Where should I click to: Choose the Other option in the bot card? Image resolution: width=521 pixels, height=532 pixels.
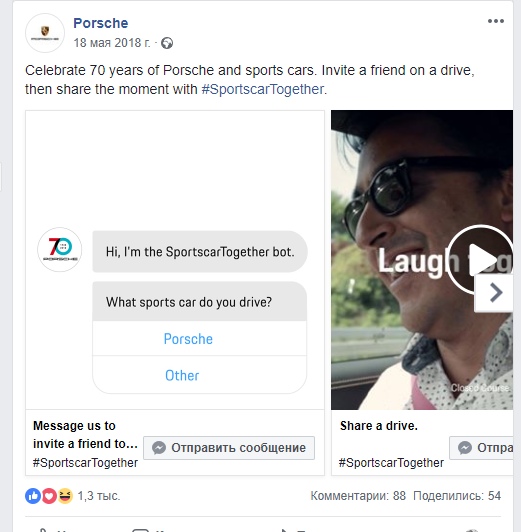coord(182,376)
